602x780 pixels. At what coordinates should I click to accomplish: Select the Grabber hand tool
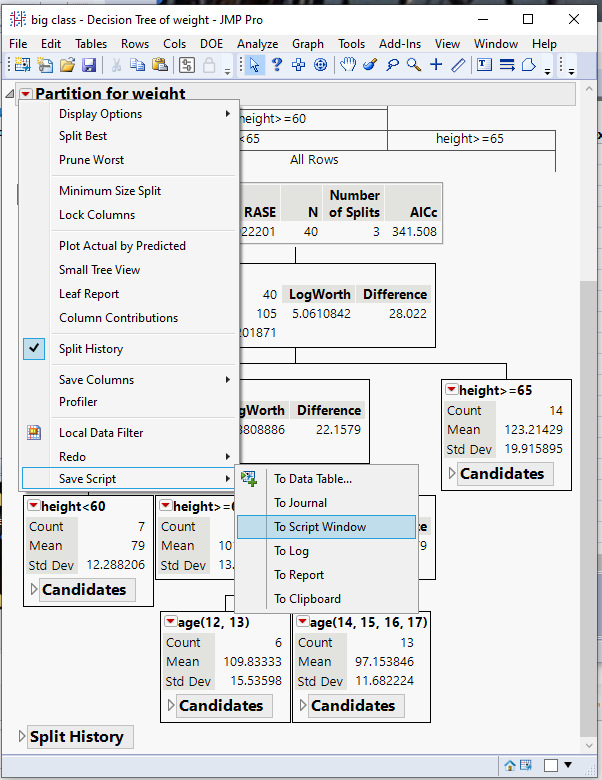pyautogui.click(x=348, y=65)
